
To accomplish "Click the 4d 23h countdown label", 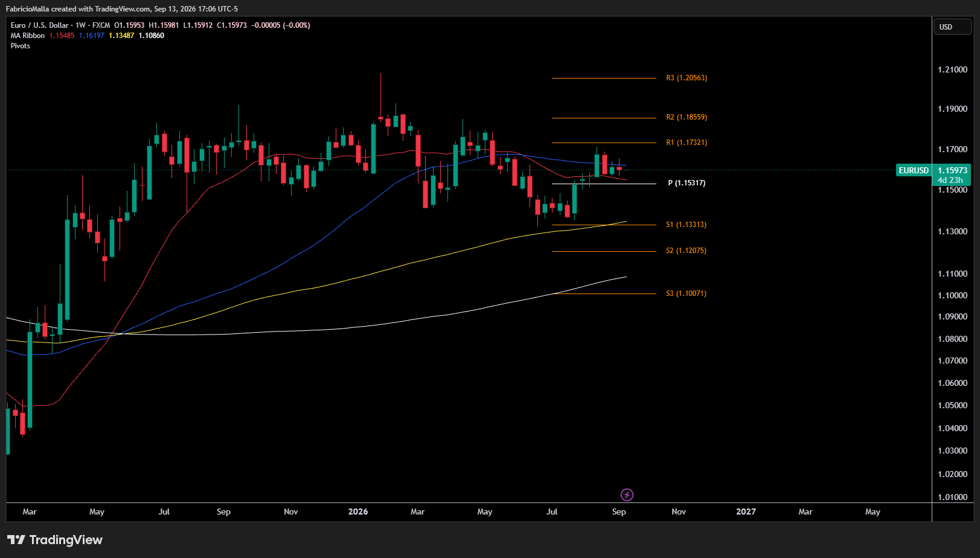I will [x=950, y=181].
